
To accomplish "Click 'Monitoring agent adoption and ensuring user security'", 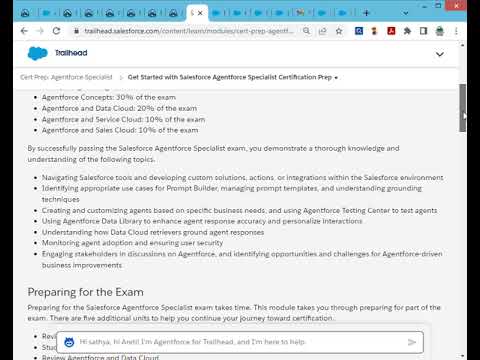I will tap(132, 243).
